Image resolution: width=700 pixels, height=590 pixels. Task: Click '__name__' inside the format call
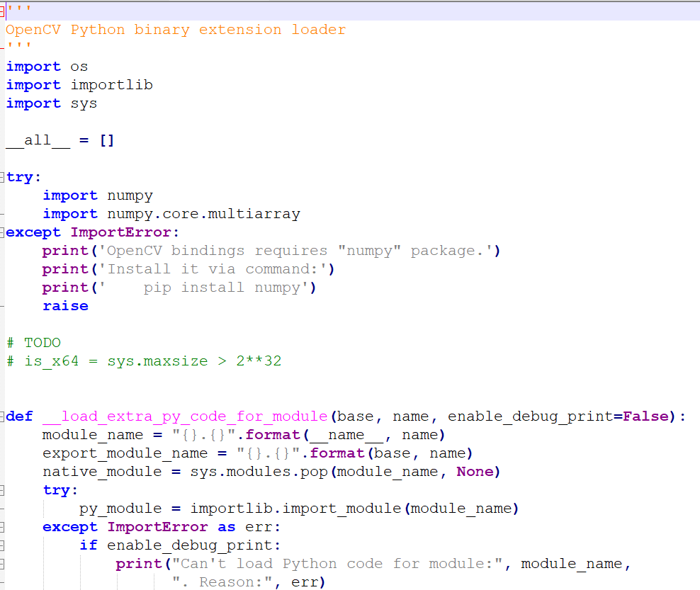coord(346,435)
